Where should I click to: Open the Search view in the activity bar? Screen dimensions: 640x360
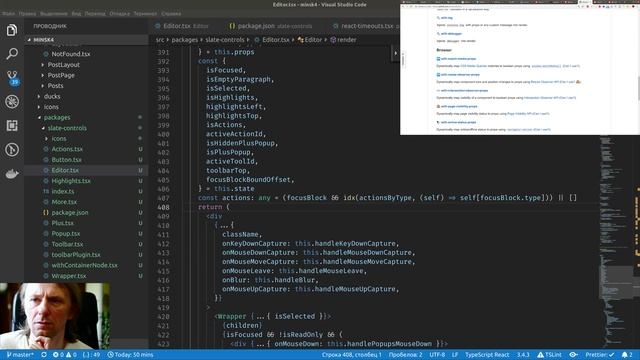pos(12,53)
